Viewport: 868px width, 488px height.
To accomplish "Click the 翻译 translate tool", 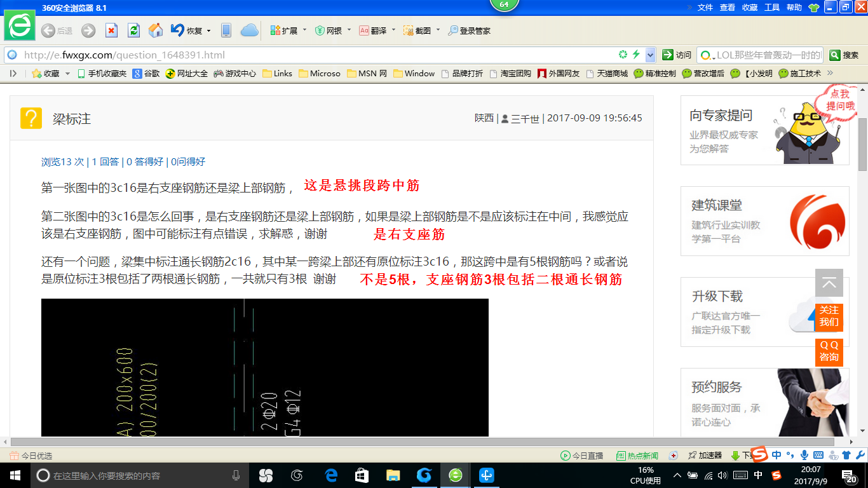I will [x=373, y=30].
